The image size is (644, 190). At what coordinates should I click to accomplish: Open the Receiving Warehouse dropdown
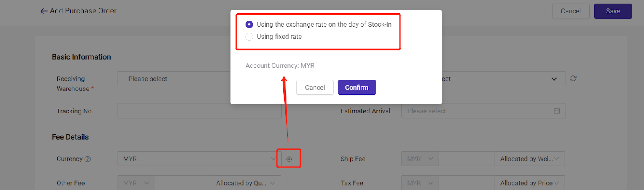point(174,79)
